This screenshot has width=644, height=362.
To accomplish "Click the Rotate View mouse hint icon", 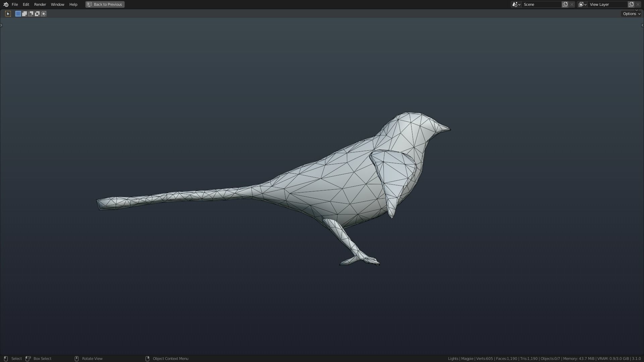I will pos(76,359).
